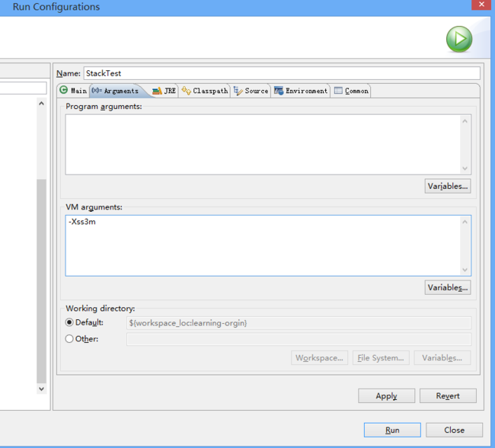Click into the Name field StackTest
The image size is (495, 448).
click(x=282, y=73)
